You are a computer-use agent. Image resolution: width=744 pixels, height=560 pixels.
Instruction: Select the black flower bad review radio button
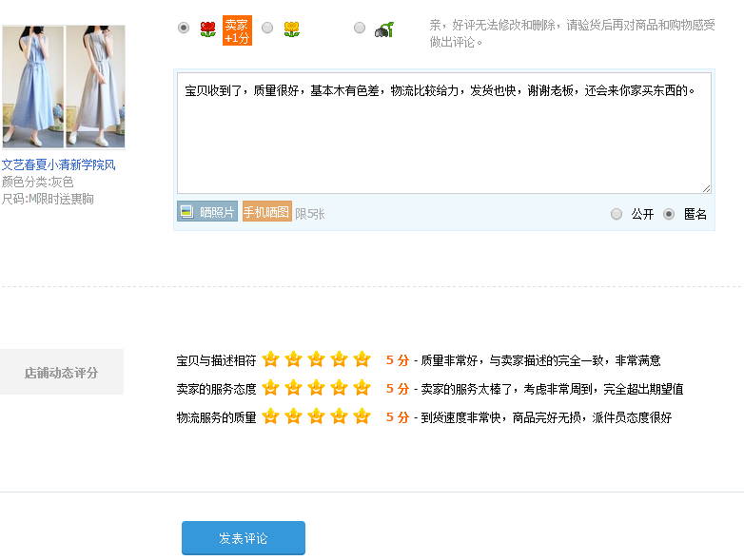pyautogui.click(x=360, y=28)
